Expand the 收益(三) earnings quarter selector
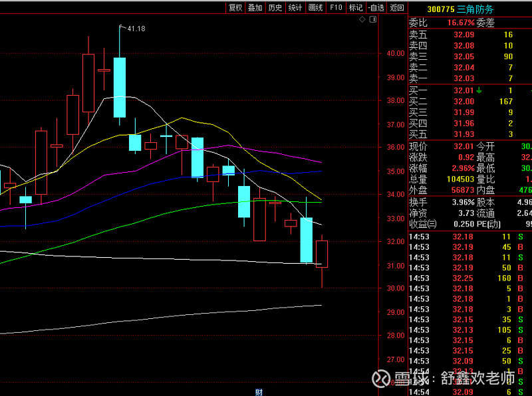 424,224
